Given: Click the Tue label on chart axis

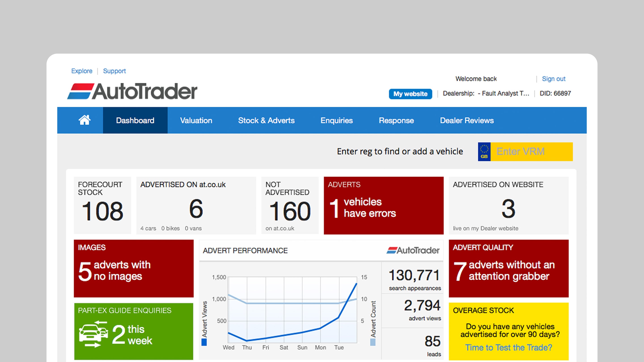Looking at the screenshot, I should pyautogui.click(x=339, y=347).
